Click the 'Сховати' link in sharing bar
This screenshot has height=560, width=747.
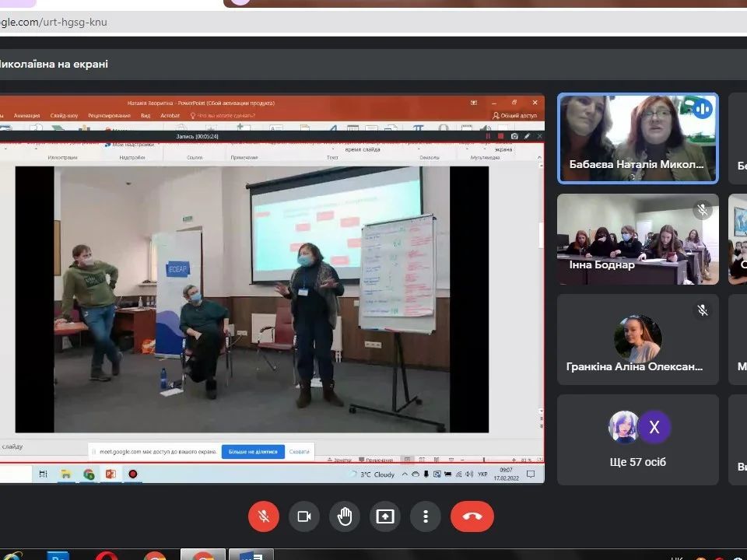(x=300, y=452)
